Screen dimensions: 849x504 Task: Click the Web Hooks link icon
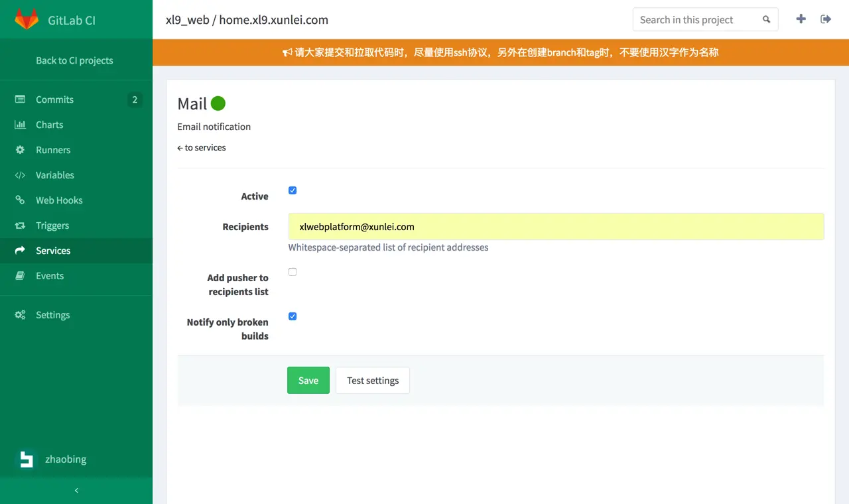pos(20,200)
